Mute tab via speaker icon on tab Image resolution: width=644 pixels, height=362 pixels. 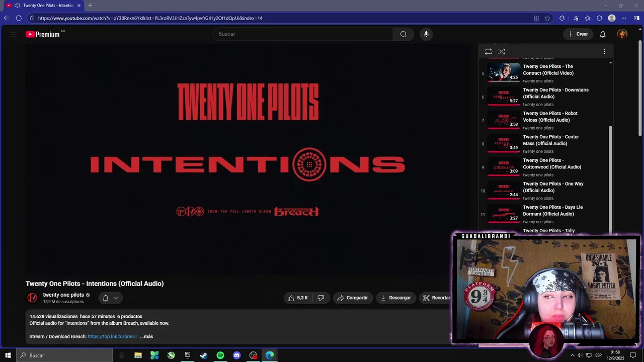click(18, 6)
